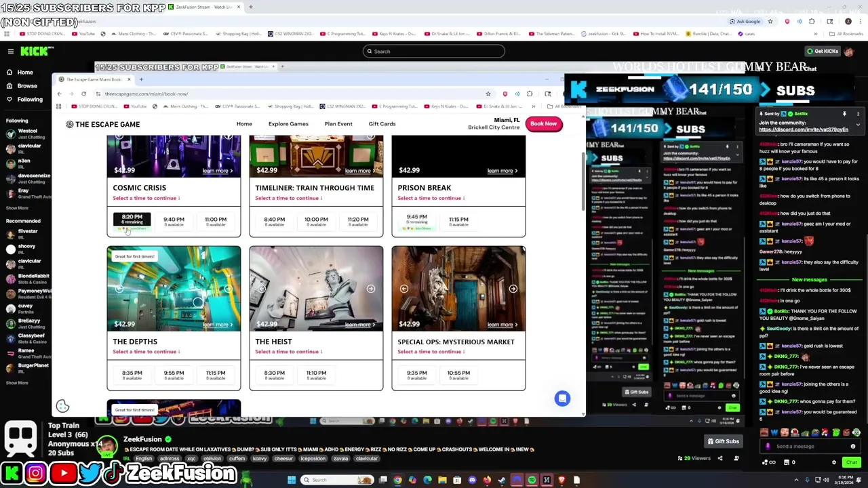Click outer Gift Subs button
The width and height of the screenshot is (868, 488).
pyautogui.click(x=723, y=441)
